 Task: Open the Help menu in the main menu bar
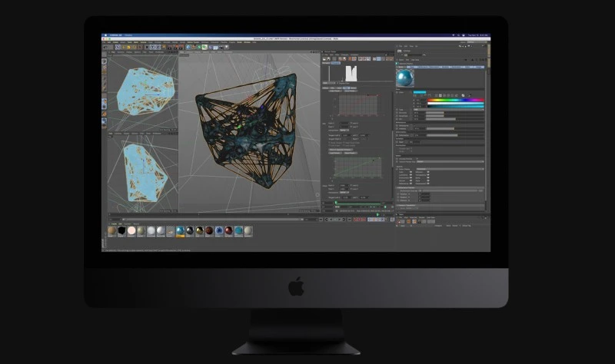click(254, 42)
